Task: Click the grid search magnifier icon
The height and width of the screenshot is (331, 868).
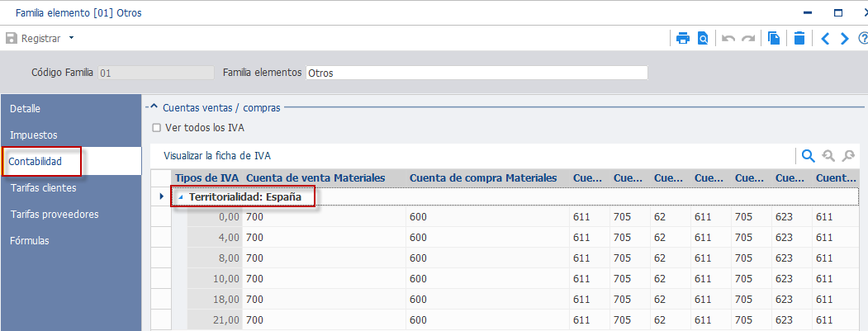Action: click(809, 156)
